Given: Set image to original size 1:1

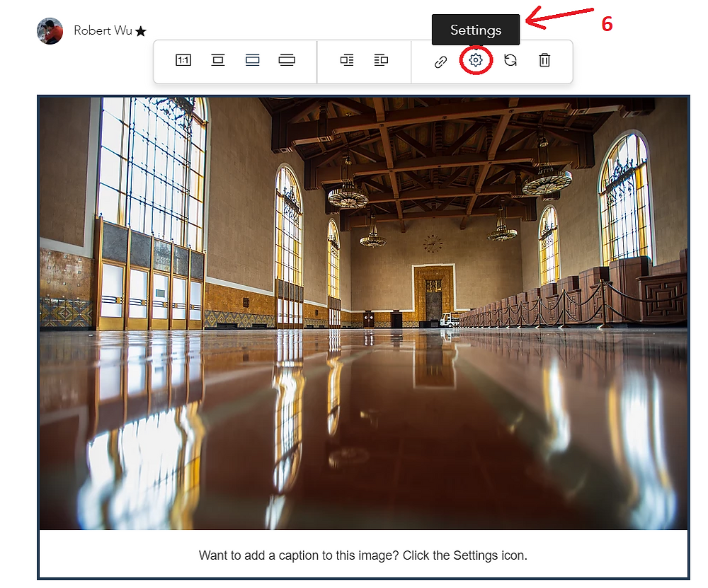Looking at the screenshot, I should [183, 60].
